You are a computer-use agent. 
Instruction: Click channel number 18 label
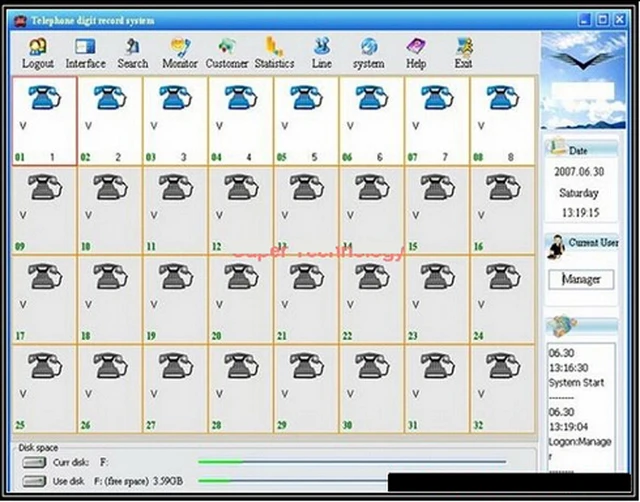point(85,336)
